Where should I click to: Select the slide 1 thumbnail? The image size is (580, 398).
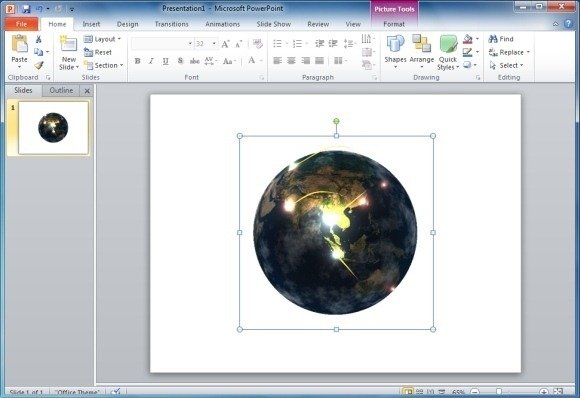(x=53, y=128)
